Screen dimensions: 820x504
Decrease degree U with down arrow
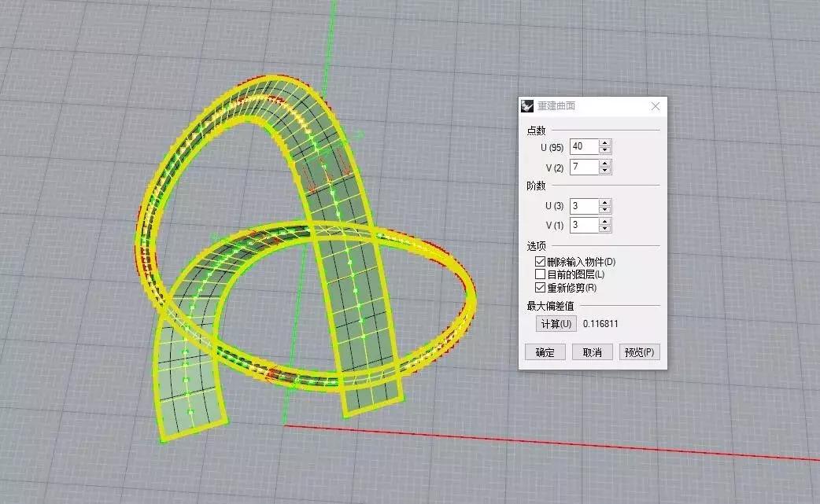[604, 209]
